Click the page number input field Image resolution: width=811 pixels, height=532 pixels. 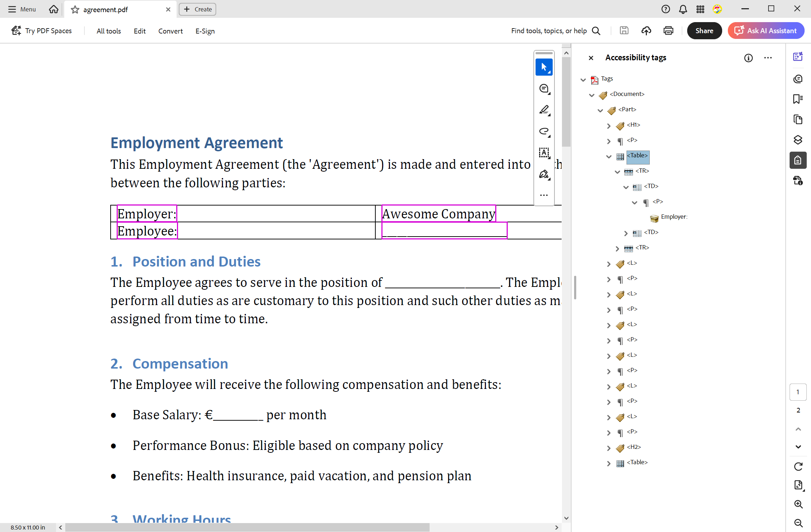pos(798,392)
